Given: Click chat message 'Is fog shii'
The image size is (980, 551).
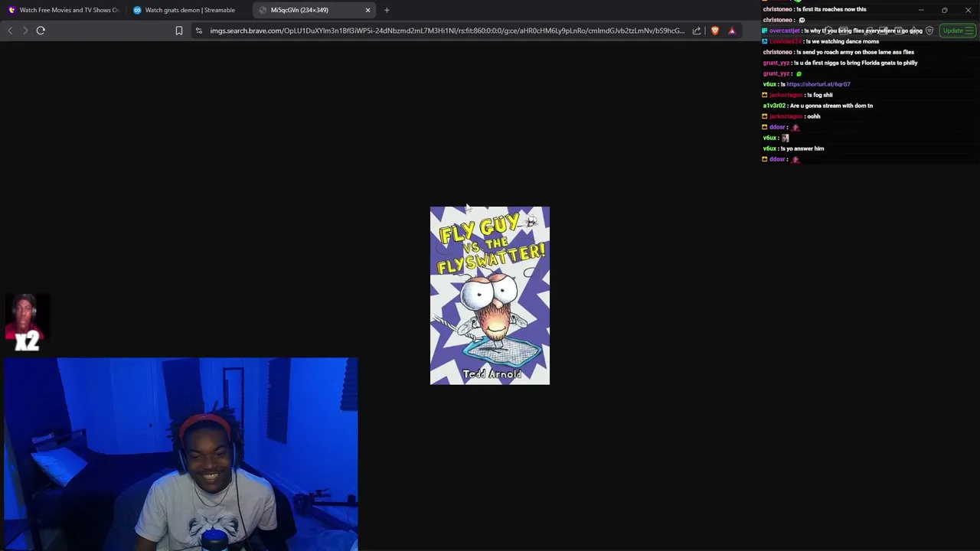Looking at the screenshot, I should pos(820,95).
